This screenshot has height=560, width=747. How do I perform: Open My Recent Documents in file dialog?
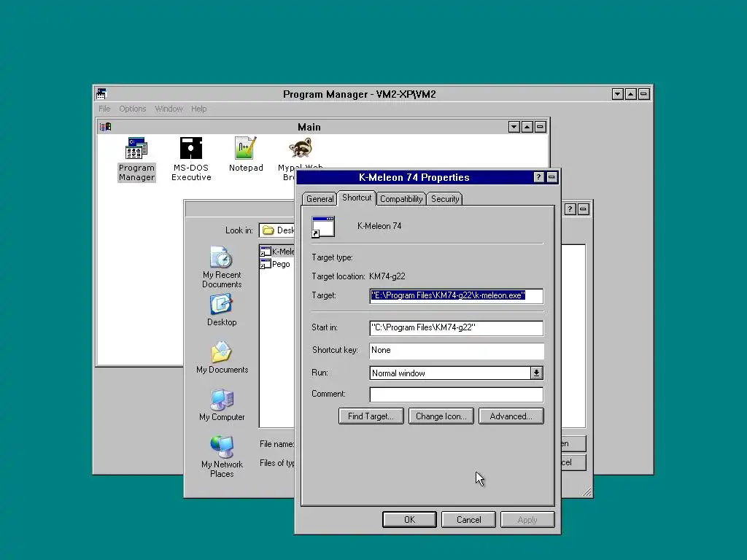pyautogui.click(x=222, y=267)
